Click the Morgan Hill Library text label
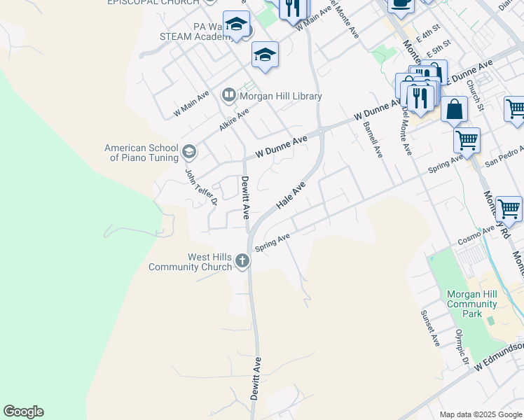 click(281, 96)
